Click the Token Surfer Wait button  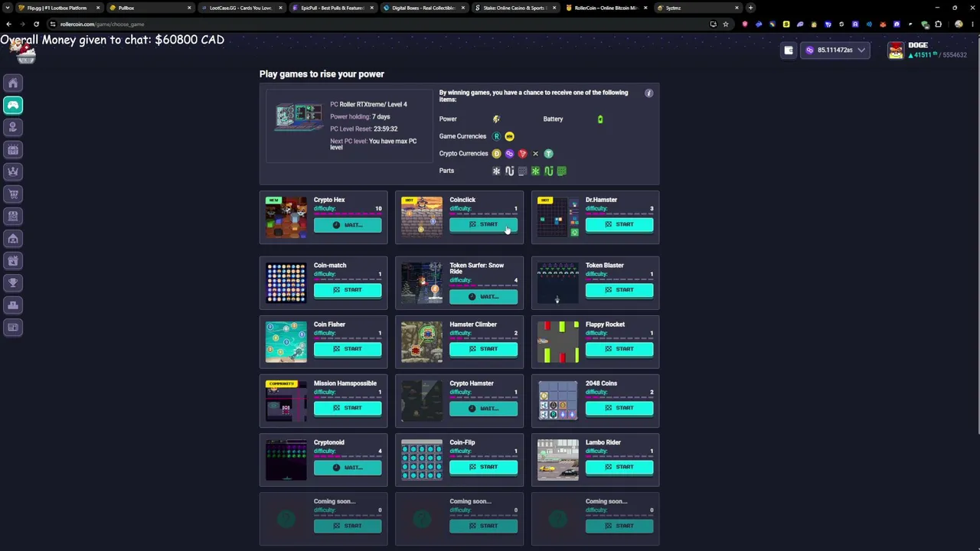point(483,297)
